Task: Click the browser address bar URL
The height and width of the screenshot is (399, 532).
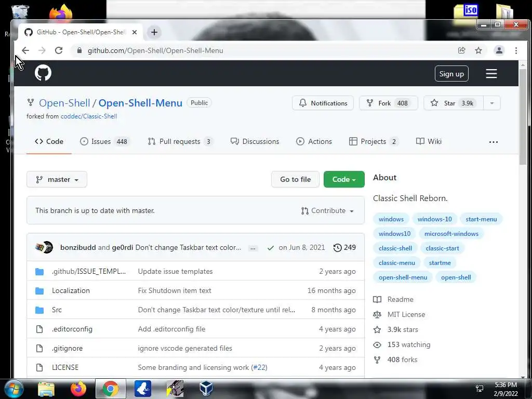Action: [155, 50]
